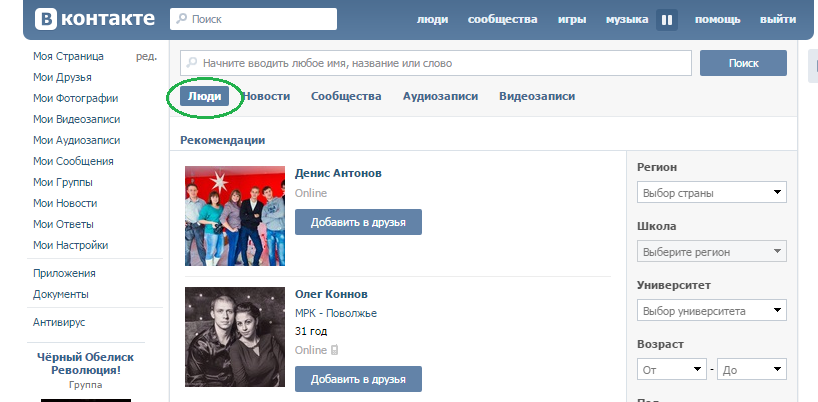Open the Регион country dropdown
818x402 pixels.
[711, 193]
